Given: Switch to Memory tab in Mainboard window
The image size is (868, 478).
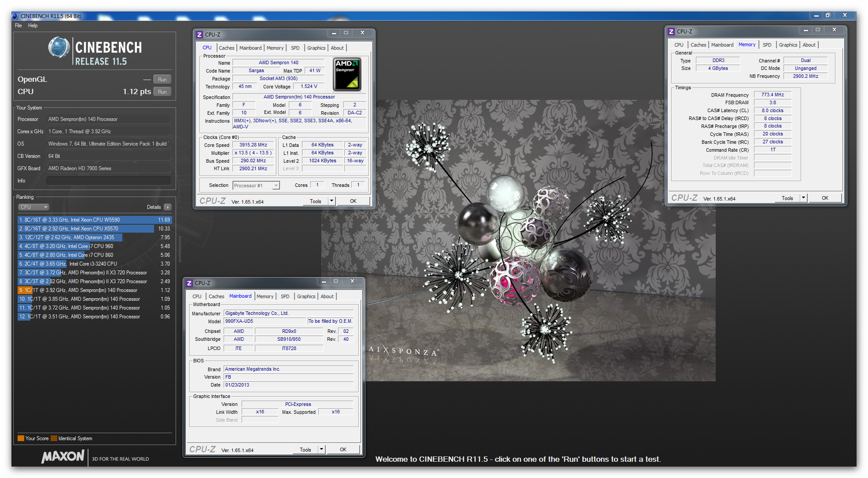Looking at the screenshot, I should (x=265, y=296).
